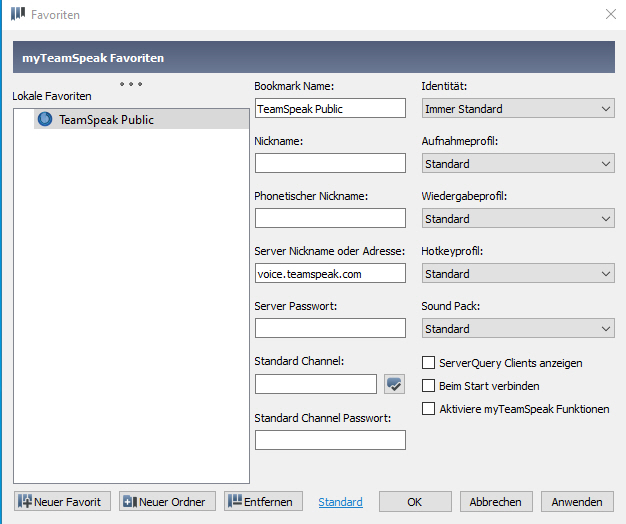
Task: Focus the Server Passwort field
Action: pyautogui.click(x=330, y=328)
